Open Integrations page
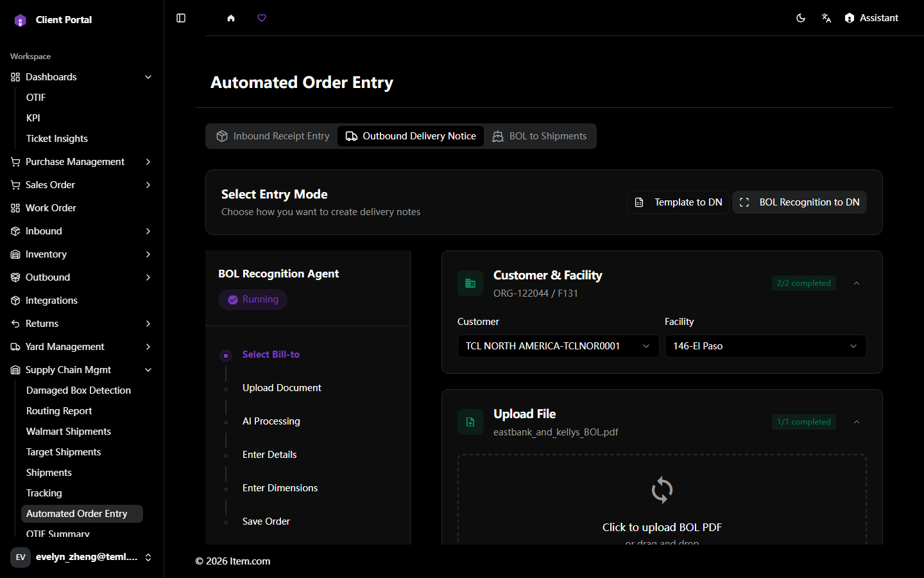Viewport: 924px width, 578px height. pos(81,301)
